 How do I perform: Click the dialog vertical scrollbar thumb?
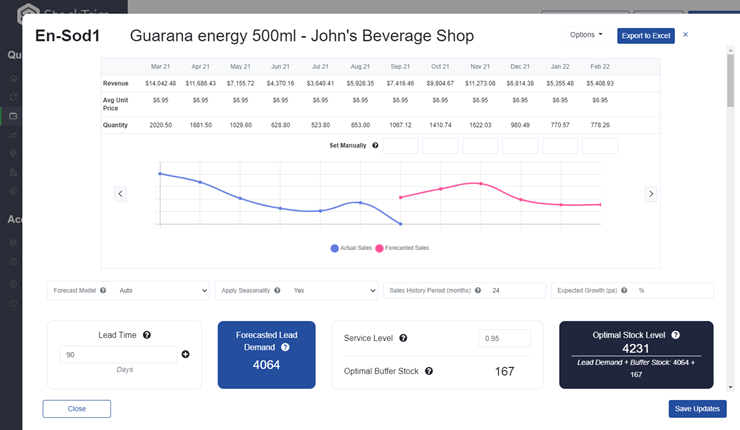click(x=731, y=80)
